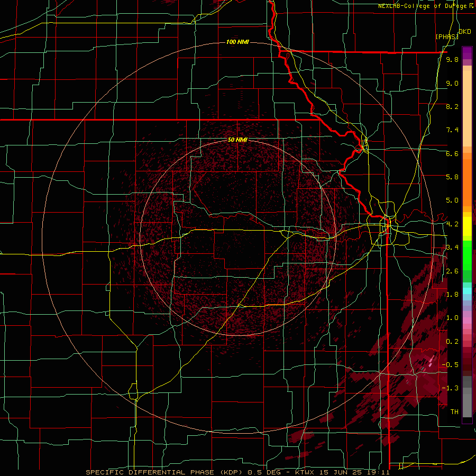Image resolution: width=476 pixels, height=476 pixels.
Task: Click the 8.2 value on the color scale
Action: pos(452,106)
